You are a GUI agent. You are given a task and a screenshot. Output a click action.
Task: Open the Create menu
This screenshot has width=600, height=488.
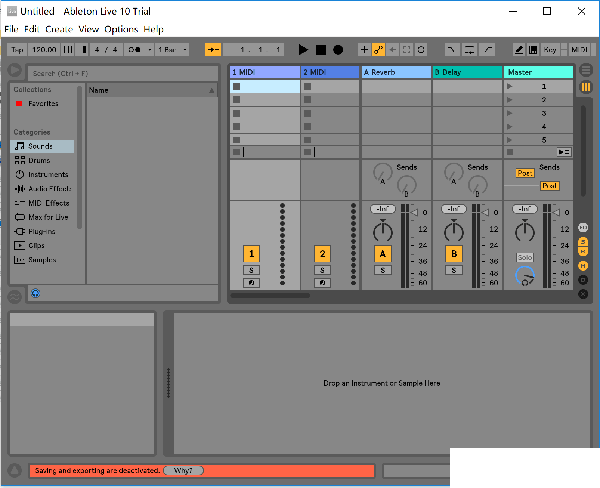click(x=59, y=29)
